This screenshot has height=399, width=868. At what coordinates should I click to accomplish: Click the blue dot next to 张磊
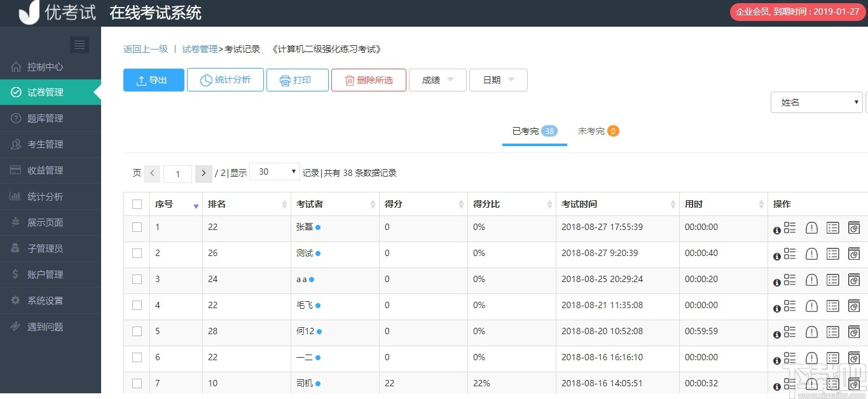tap(318, 227)
